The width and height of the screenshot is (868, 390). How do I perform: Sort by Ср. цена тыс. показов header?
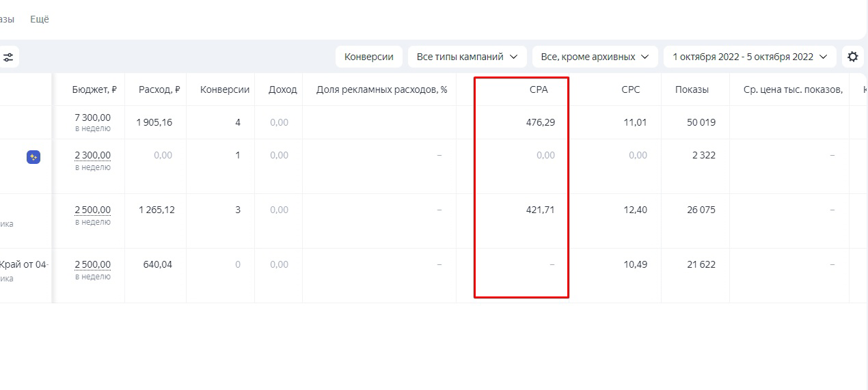coord(793,89)
